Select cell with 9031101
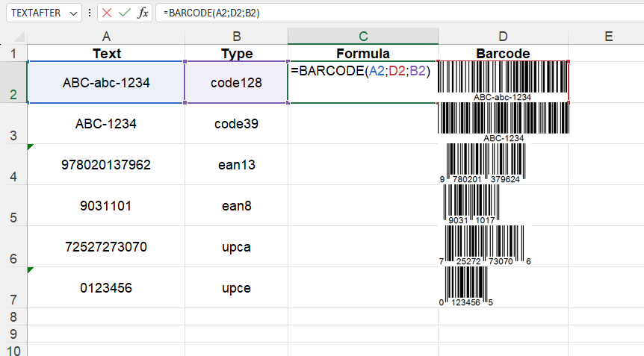 coord(106,205)
